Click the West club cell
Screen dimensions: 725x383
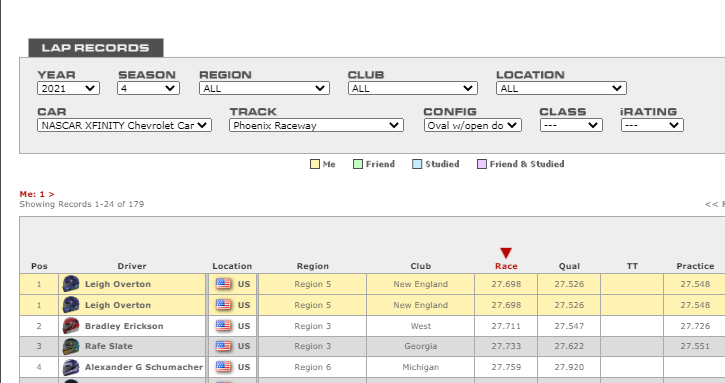click(x=421, y=326)
